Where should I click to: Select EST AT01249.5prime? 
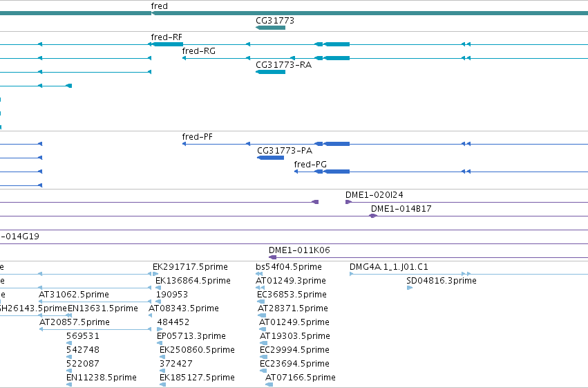pyautogui.click(x=294, y=322)
